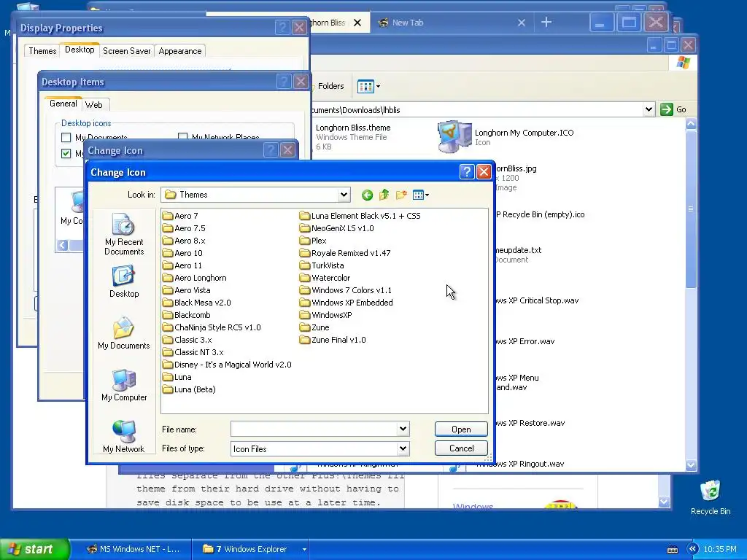
Task: Toggle the My Network Places checkbox
Action: (182, 136)
